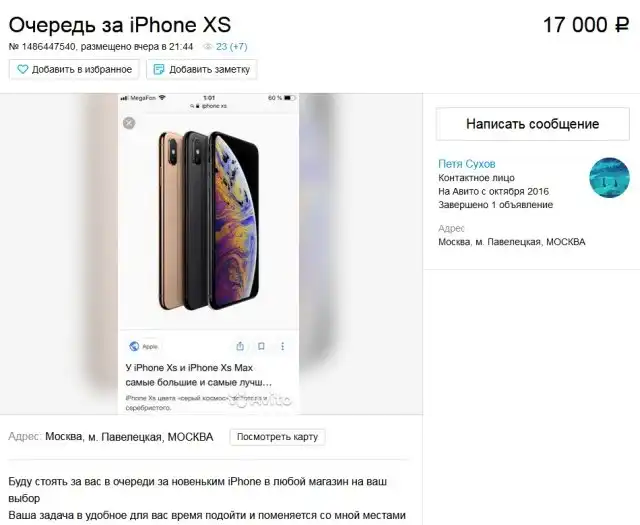Click the 17 000 ₽ price
This screenshot has width=640, height=525.
tap(586, 25)
